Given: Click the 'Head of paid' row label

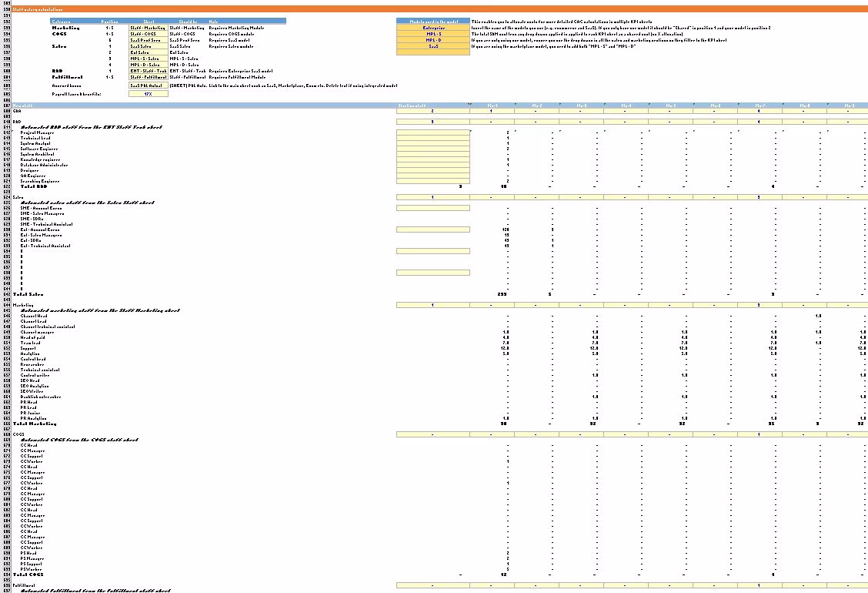Looking at the screenshot, I should click(x=32, y=337).
